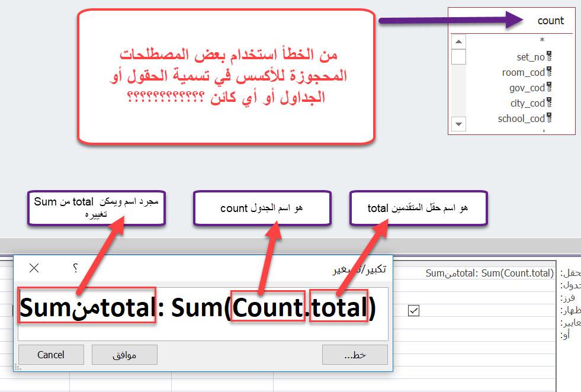Select the school_cod key icon
This screenshot has width=581, height=392.
pyautogui.click(x=549, y=118)
